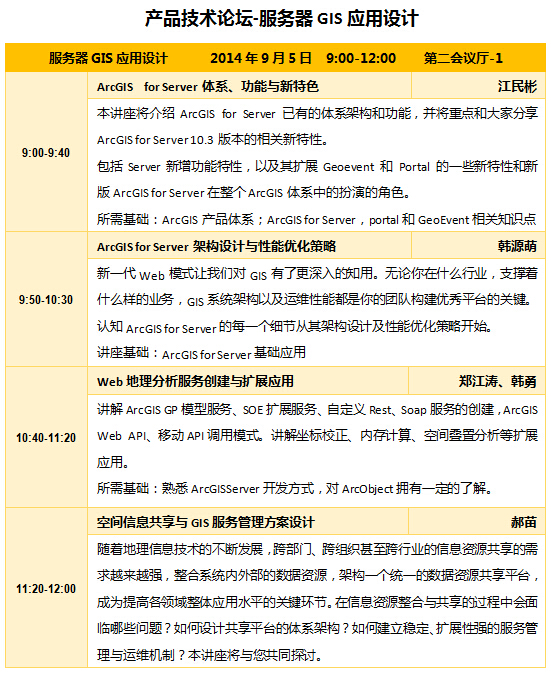Click speaker name 韩源萌
Image resolution: width=551 pixels, height=676 pixels.
tap(517, 247)
